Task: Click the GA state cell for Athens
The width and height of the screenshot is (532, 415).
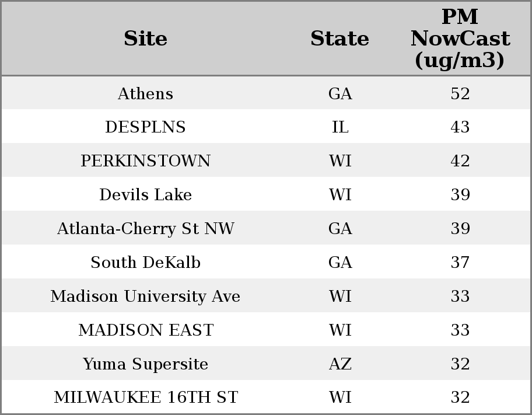Action: coord(340,93)
